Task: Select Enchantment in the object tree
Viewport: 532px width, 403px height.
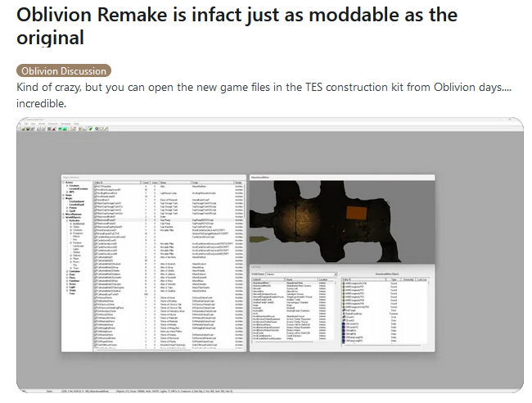Action: (77, 201)
